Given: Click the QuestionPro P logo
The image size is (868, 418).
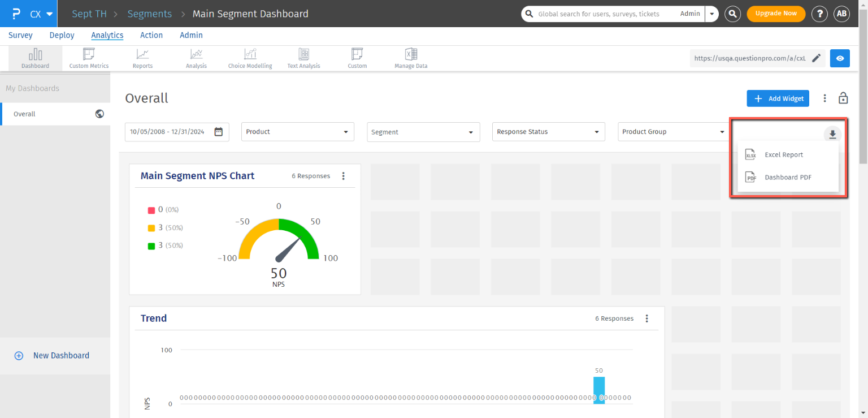Looking at the screenshot, I should (x=15, y=14).
